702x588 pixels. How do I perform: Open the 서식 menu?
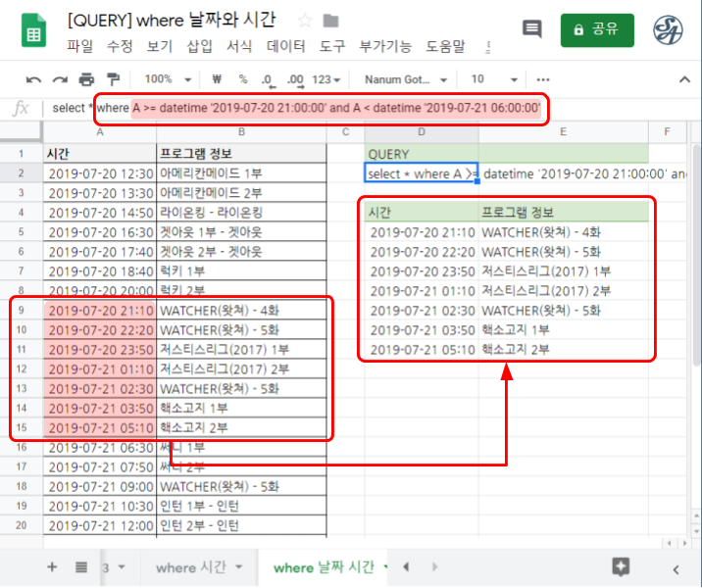tap(239, 46)
